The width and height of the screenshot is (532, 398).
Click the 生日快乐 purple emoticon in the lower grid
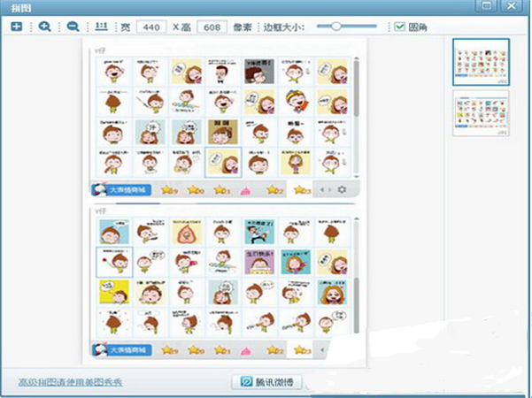[x=259, y=262]
